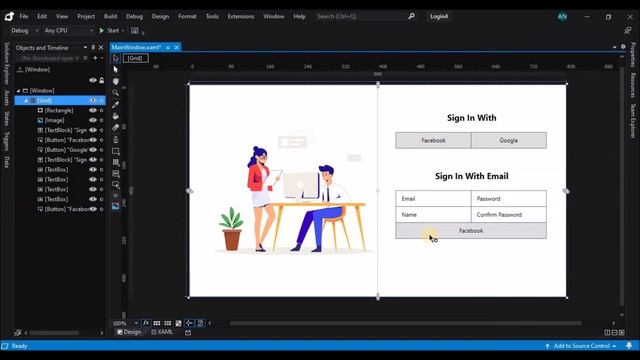The width and height of the screenshot is (640, 360).
Task: Click the designer vertical scrollbar
Action: [622, 186]
